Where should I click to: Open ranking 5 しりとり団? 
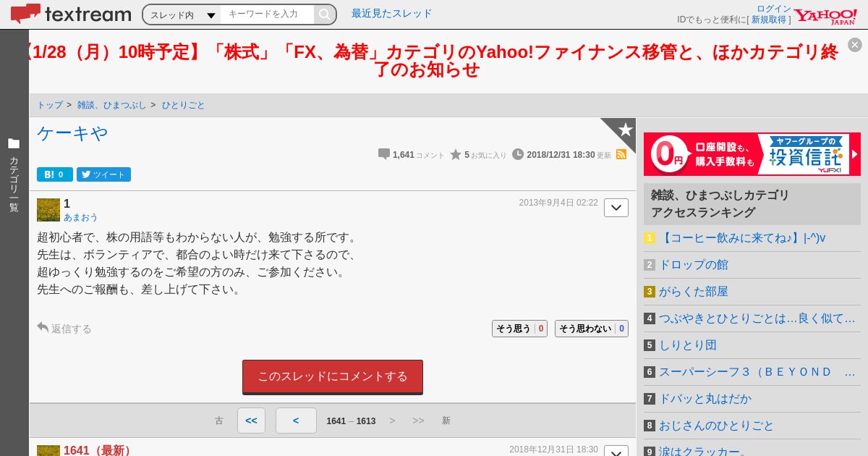688,345
